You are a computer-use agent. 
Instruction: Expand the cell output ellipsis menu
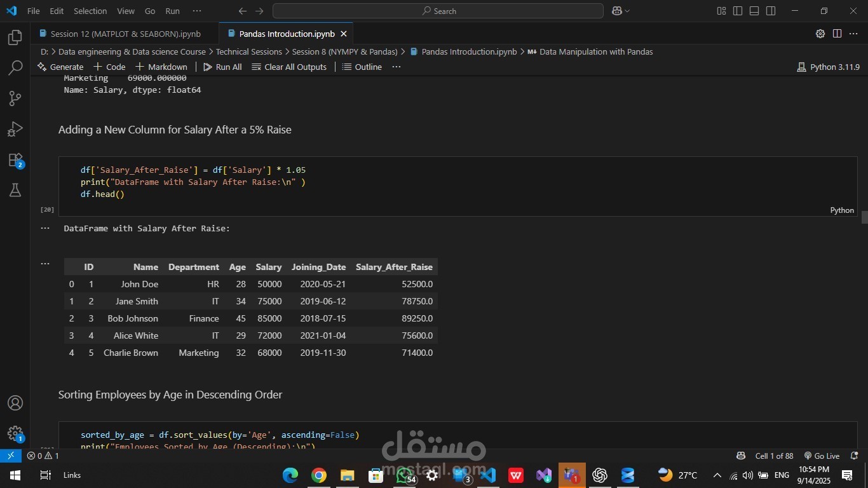[45, 228]
